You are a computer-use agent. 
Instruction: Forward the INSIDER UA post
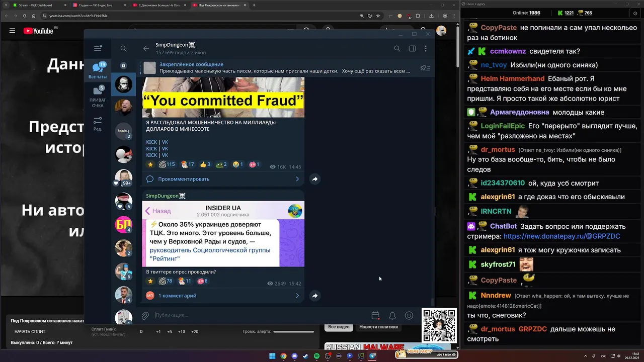pos(314,296)
